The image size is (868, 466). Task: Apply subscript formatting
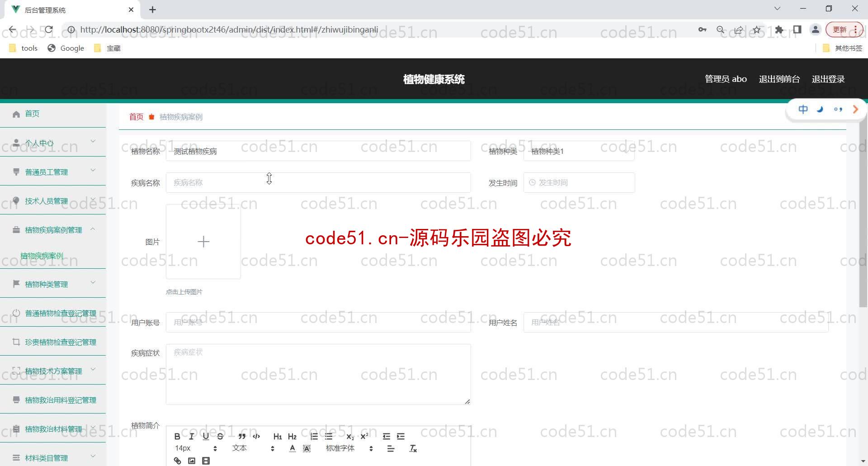coord(350,436)
